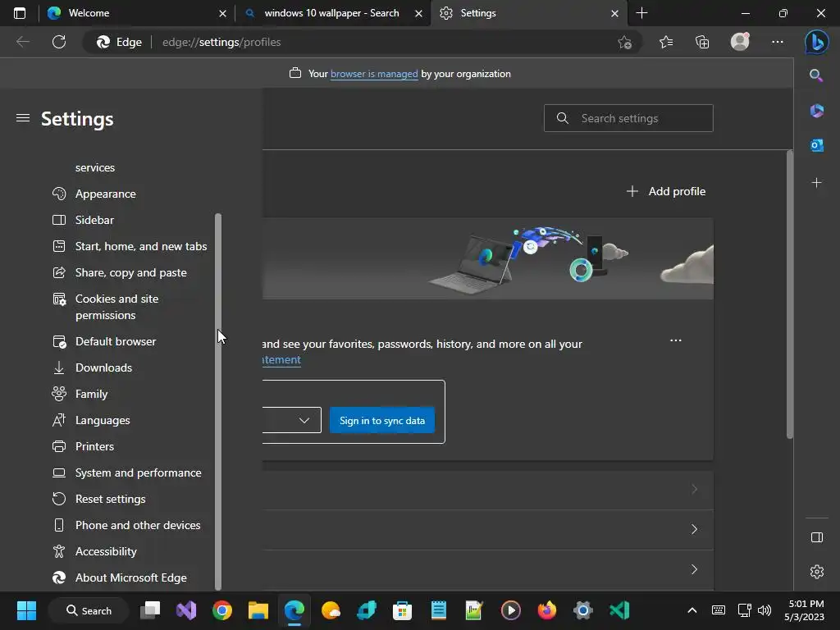Viewport: 840px width, 630px height.
Task: Open Family settings section
Action: pos(91,394)
